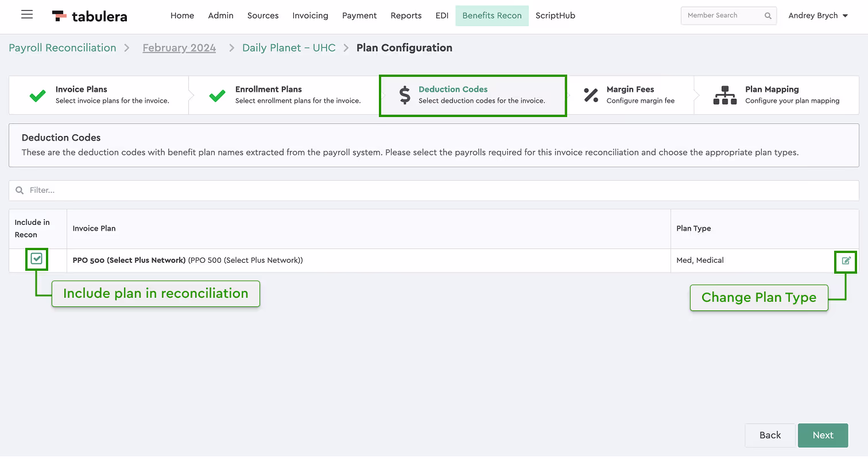Screen dimensions: 868x459
Task: Click the Enrollment Plans checkmark icon
Action: 218,95
